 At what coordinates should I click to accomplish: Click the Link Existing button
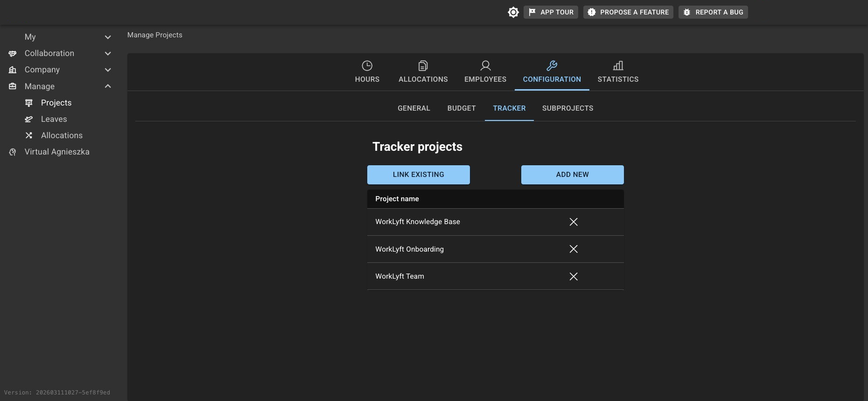[418, 175]
